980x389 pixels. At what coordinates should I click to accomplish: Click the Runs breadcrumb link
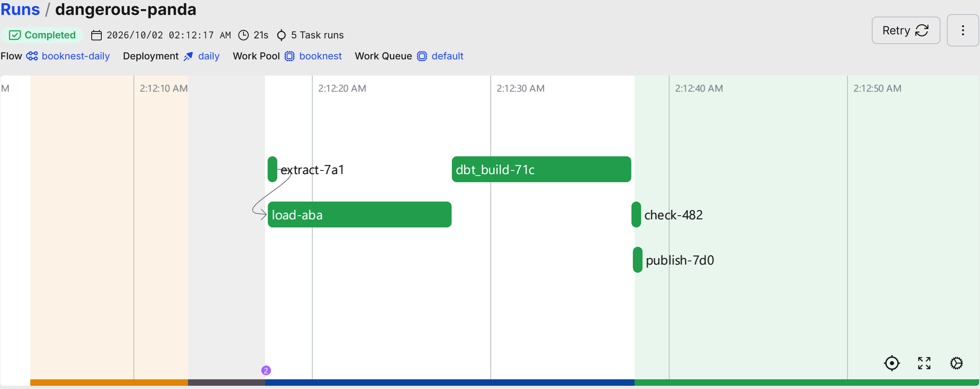pyautogui.click(x=20, y=9)
